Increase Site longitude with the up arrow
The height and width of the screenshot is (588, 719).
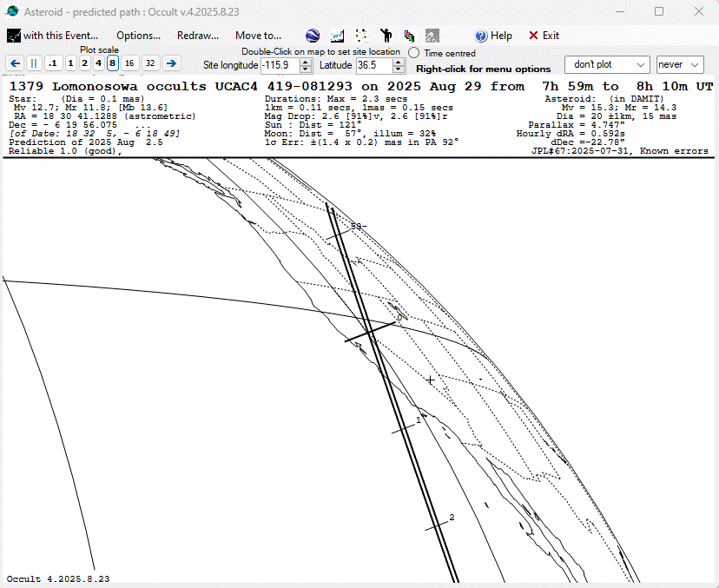(x=306, y=62)
